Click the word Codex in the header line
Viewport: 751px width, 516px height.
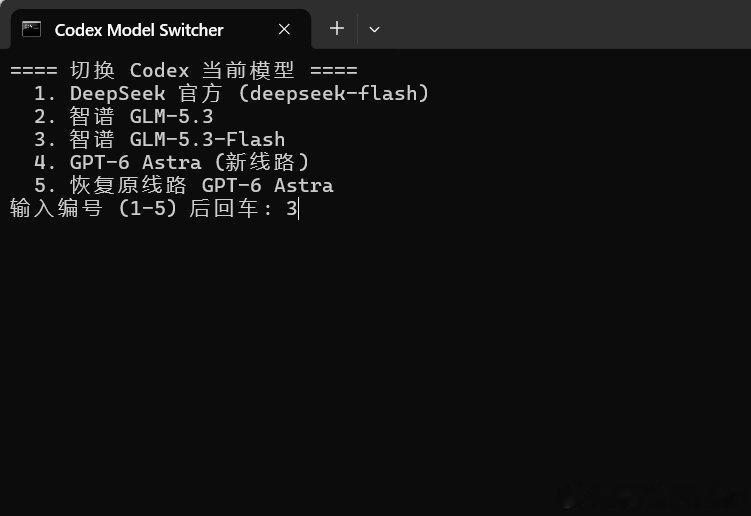click(x=159, y=70)
